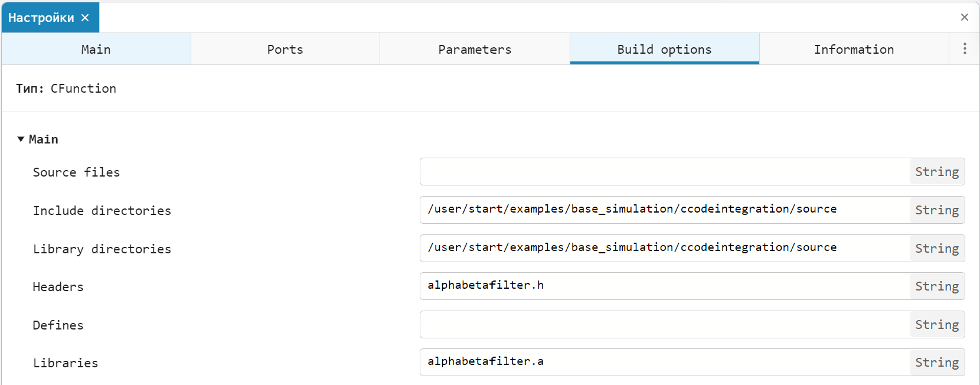Open String type selector for Headers
The image size is (980, 385).
coord(936,286)
